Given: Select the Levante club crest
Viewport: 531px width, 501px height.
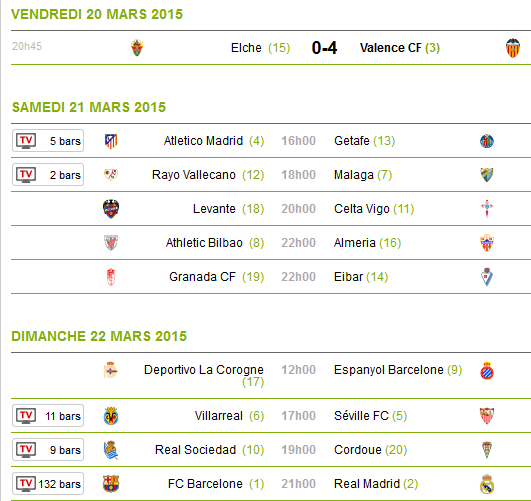Looking at the screenshot, I should [x=111, y=209].
